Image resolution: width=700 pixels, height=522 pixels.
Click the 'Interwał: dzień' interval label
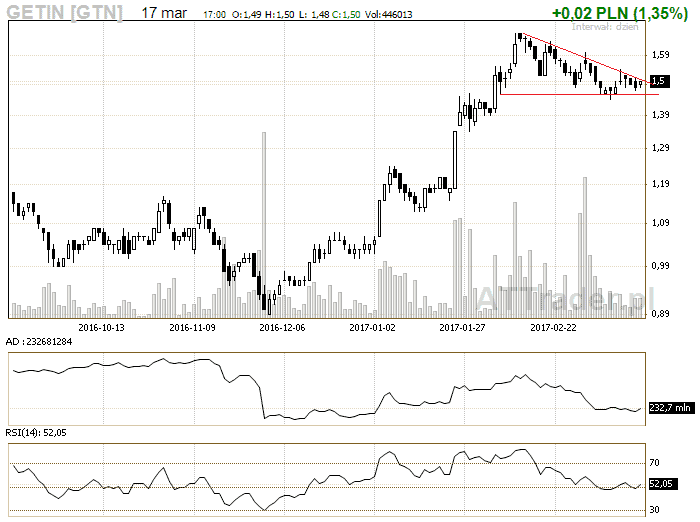pos(612,28)
